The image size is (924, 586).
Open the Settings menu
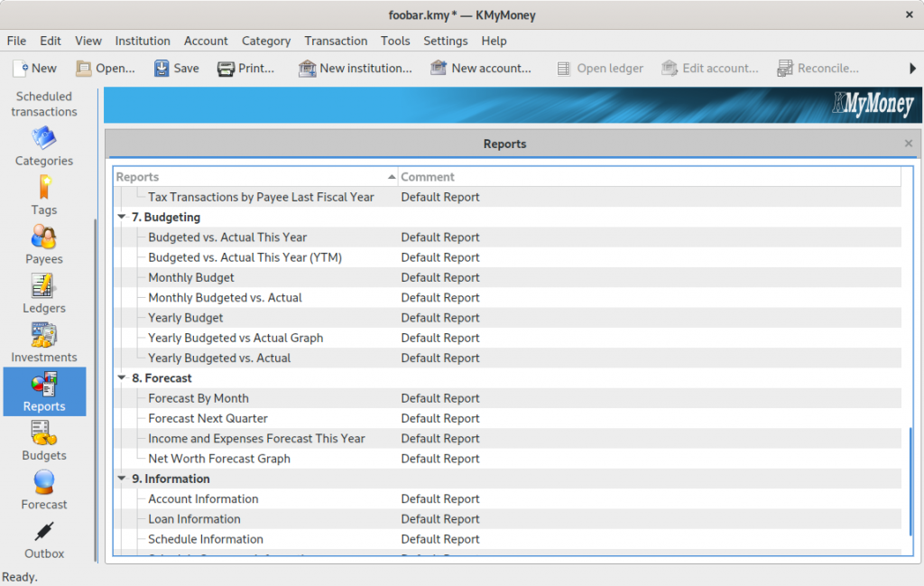click(445, 41)
